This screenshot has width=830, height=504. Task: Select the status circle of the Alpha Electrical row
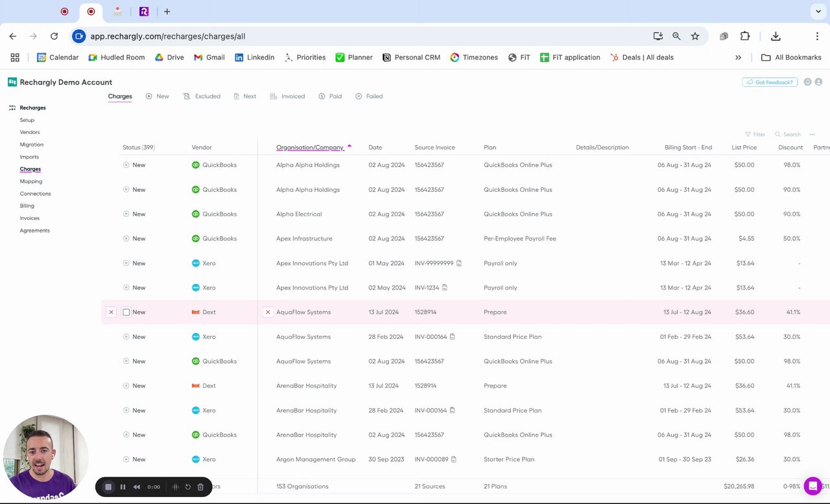pyautogui.click(x=126, y=214)
